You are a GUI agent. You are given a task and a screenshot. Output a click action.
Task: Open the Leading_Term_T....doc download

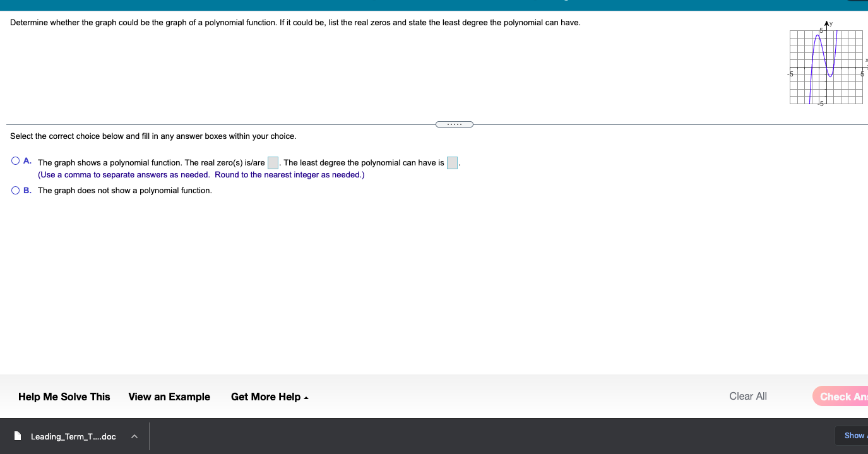[x=74, y=436]
